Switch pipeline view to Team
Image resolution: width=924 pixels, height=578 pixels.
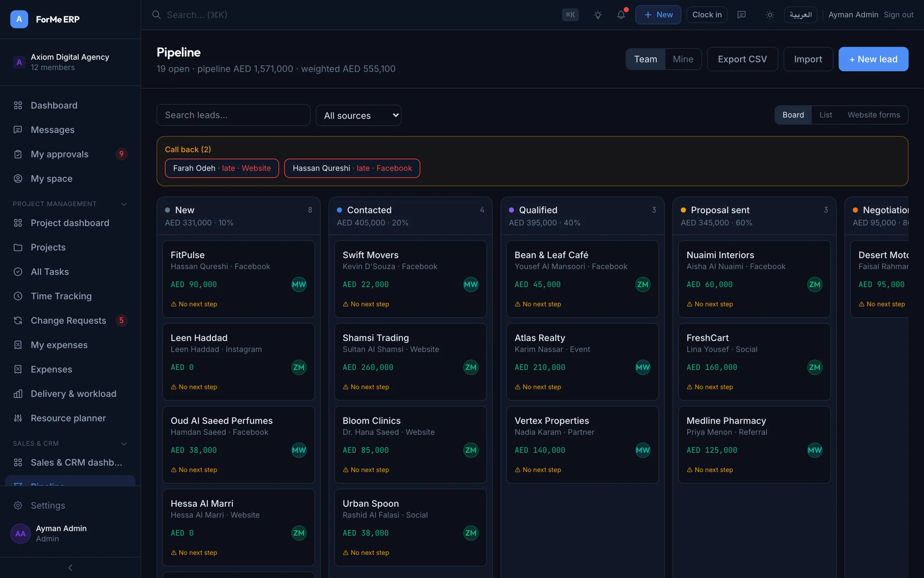645,59
